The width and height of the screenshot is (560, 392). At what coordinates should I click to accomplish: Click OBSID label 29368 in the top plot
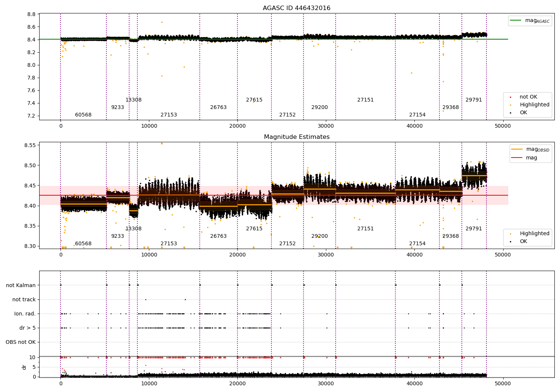(x=451, y=108)
